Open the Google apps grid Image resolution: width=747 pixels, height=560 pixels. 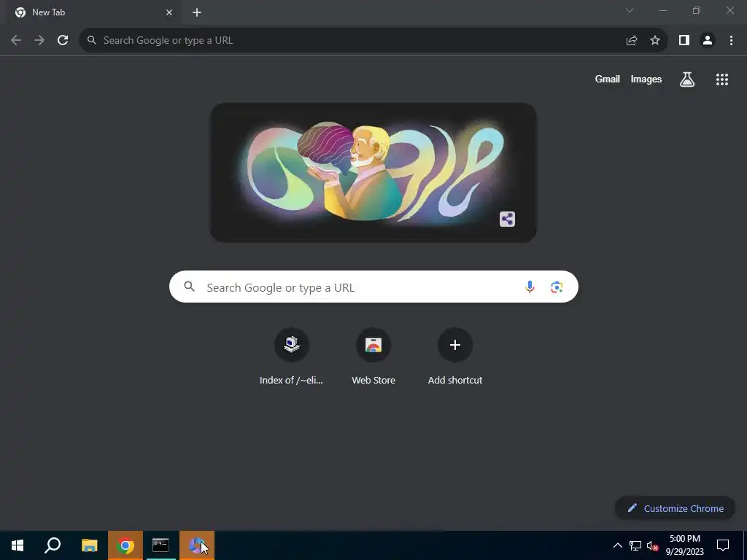(x=722, y=79)
